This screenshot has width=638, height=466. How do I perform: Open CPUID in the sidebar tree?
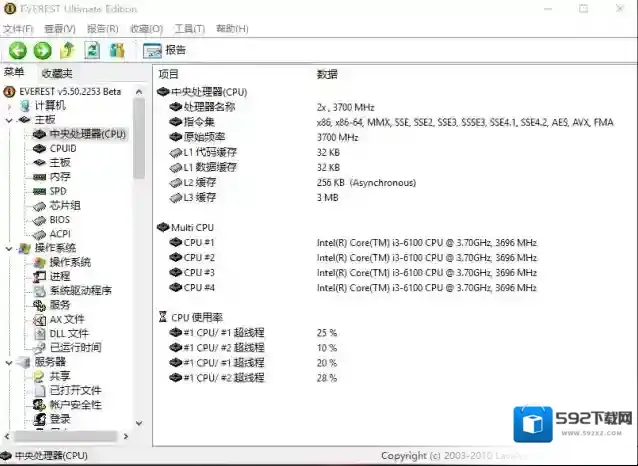pos(62,148)
